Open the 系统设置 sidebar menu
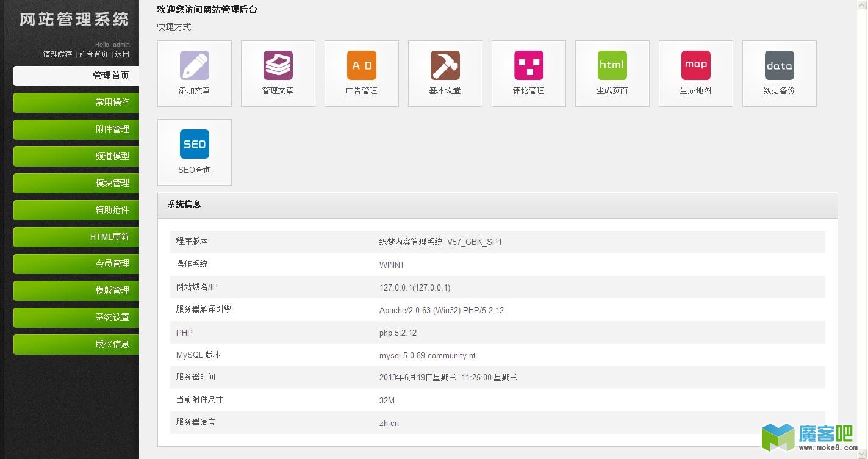The image size is (868, 459). tap(76, 317)
